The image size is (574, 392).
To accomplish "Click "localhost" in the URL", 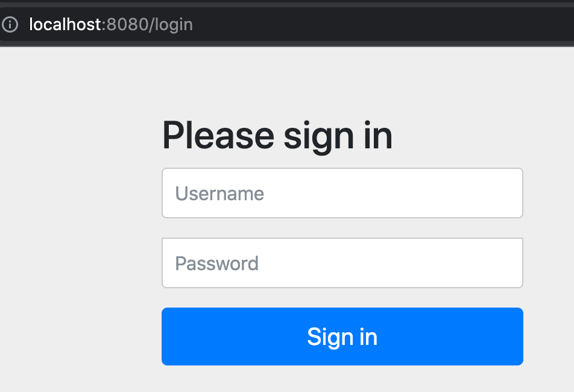I will pyautogui.click(x=65, y=25).
